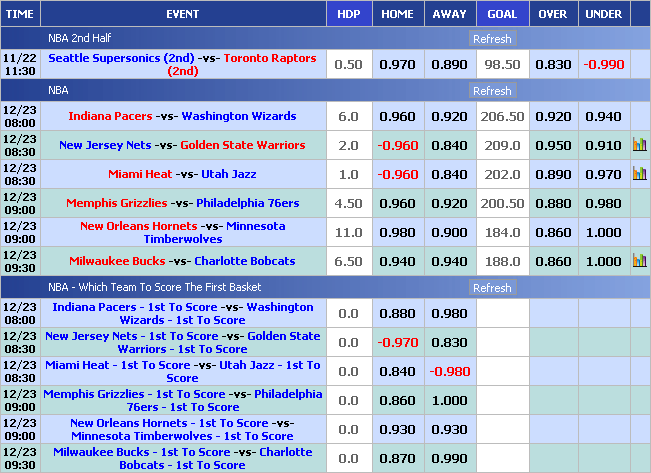
Task: Pick away odds 1.000 Philadelphia 76ers 1st To Score
Action: pyautogui.click(x=449, y=401)
